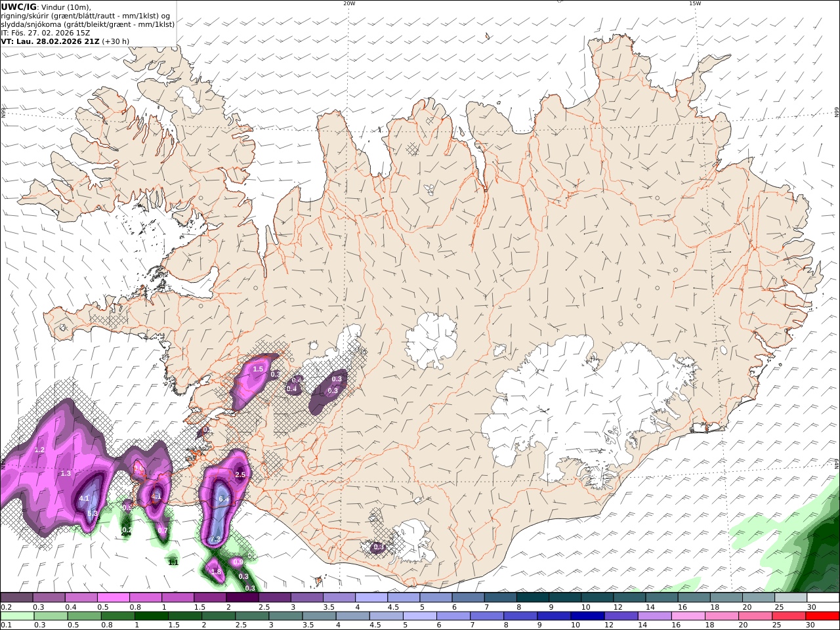Click the '20W' longitude label
The image size is (840, 630).
(x=349, y=3)
